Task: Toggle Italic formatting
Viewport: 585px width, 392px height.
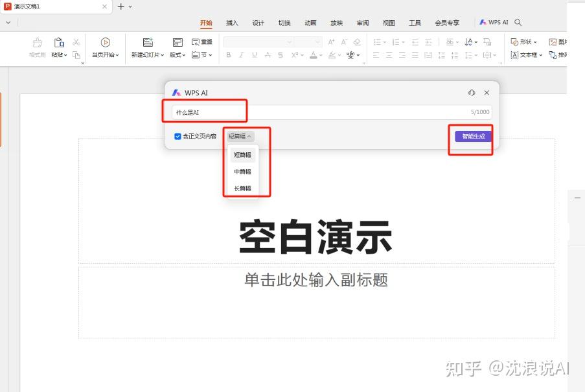Action: [x=242, y=55]
